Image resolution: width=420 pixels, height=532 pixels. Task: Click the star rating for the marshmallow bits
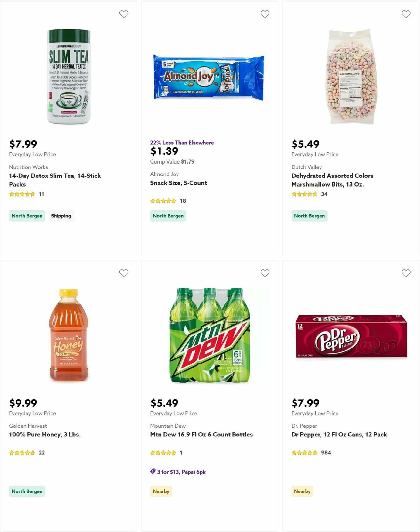[x=304, y=194]
